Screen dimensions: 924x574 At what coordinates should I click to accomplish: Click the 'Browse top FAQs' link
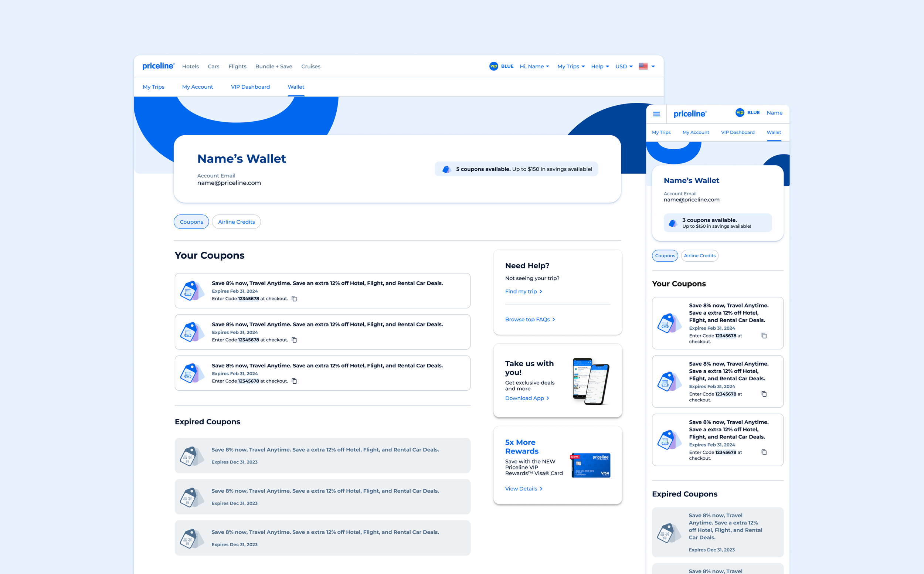(530, 320)
